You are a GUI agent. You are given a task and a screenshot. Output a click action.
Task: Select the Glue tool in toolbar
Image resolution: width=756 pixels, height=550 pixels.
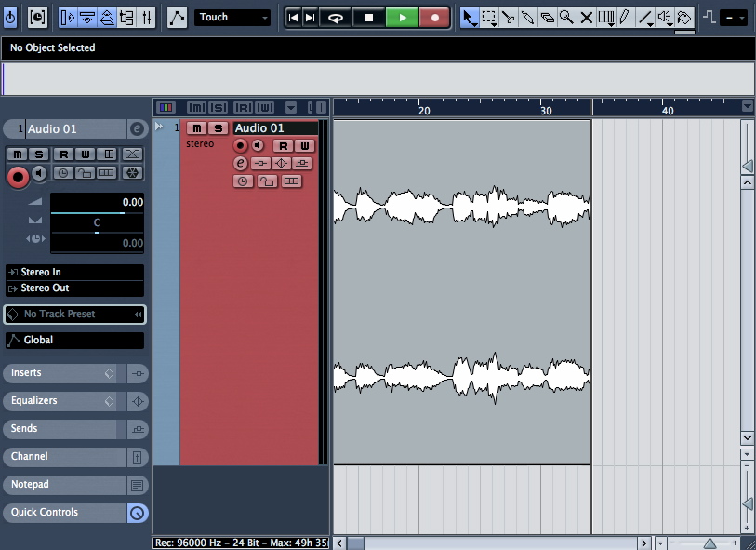tap(528, 17)
